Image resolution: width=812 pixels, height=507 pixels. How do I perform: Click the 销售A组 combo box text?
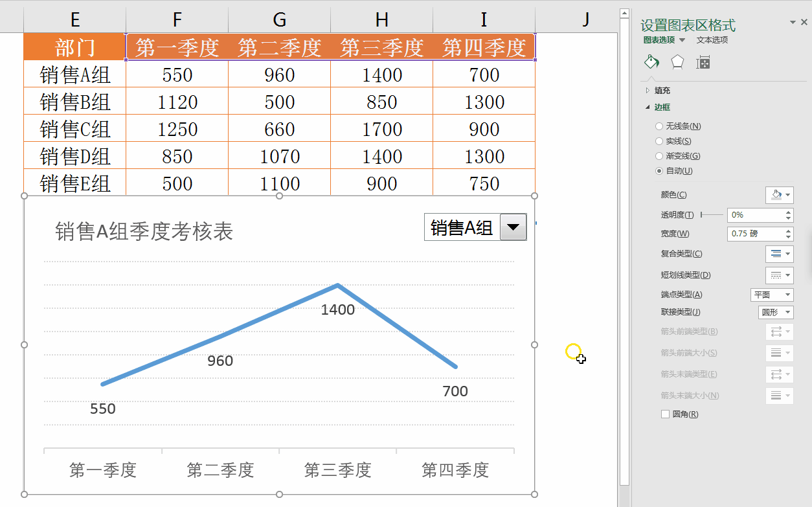[x=462, y=227]
